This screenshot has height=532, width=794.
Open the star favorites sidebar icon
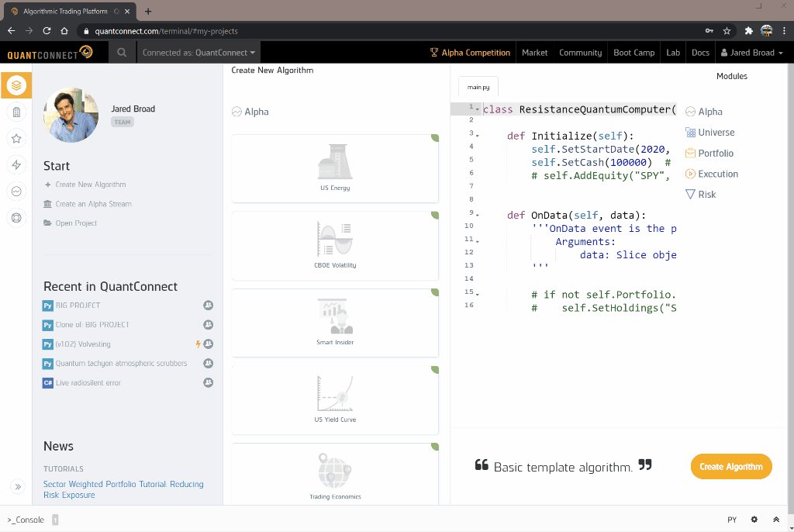pyautogui.click(x=16, y=138)
